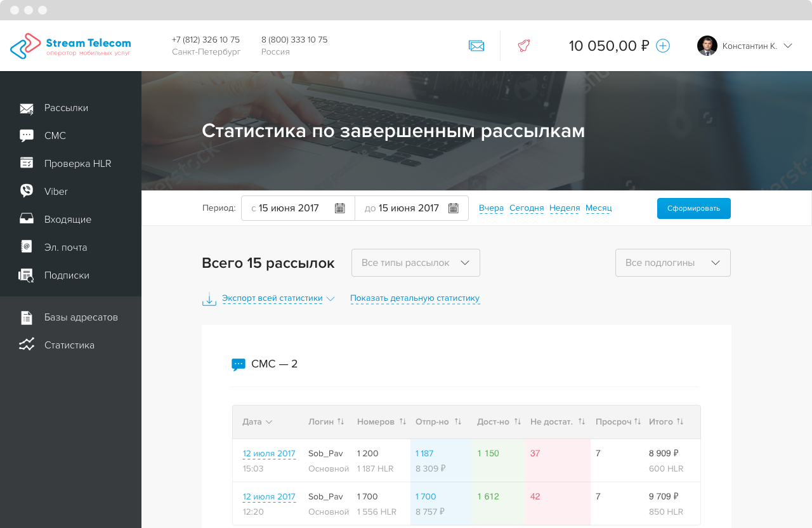Click total 8 909 ₽ cell
Image resolution: width=812 pixels, height=528 pixels.
pyautogui.click(x=664, y=454)
